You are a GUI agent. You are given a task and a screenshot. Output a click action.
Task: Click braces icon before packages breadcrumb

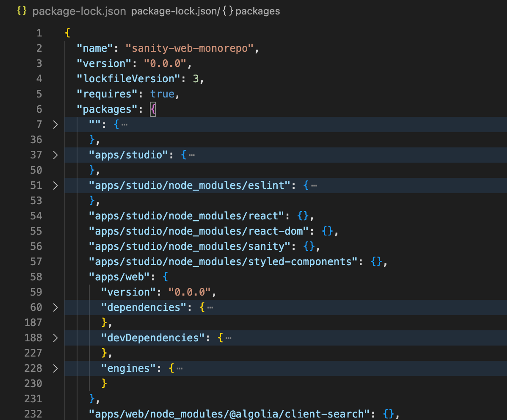(x=228, y=11)
